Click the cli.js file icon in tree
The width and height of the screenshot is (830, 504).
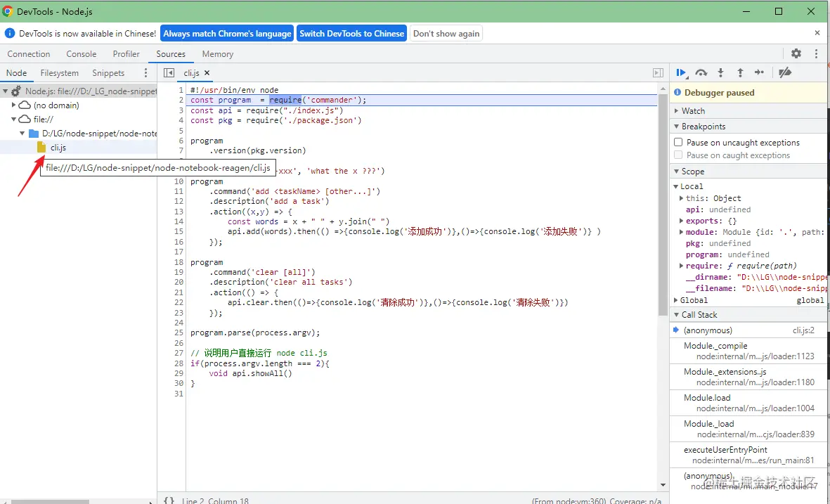41,147
